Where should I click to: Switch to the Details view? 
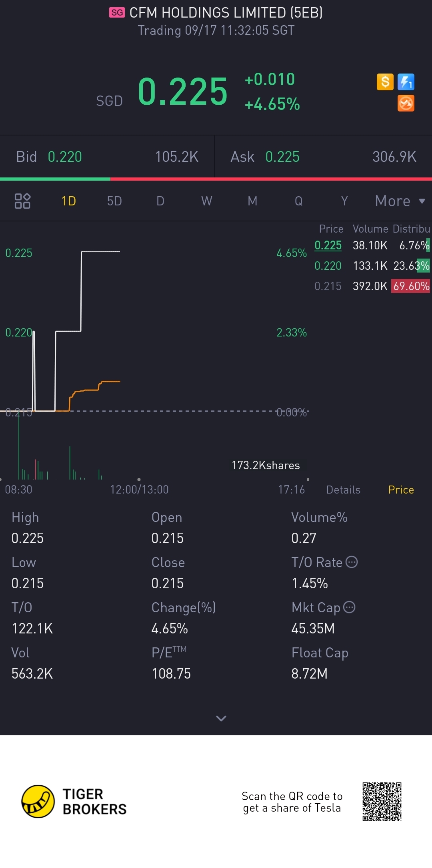tap(343, 490)
